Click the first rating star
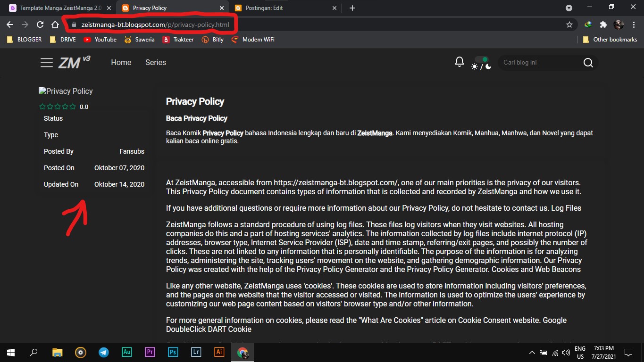Image resolution: width=644 pixels, height=362 pixels. [x=42, y=107]
